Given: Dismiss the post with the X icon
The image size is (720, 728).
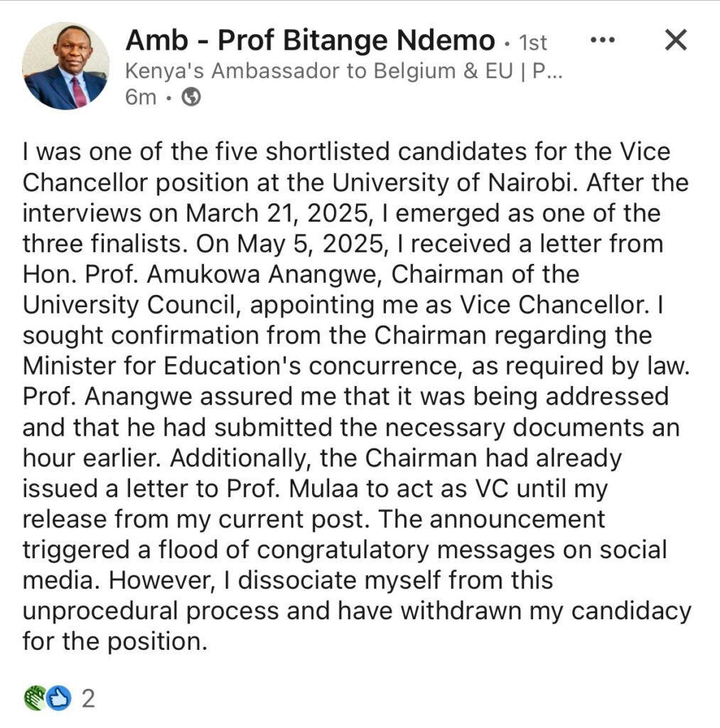Looking at the screenshot, I should (676, 40).
